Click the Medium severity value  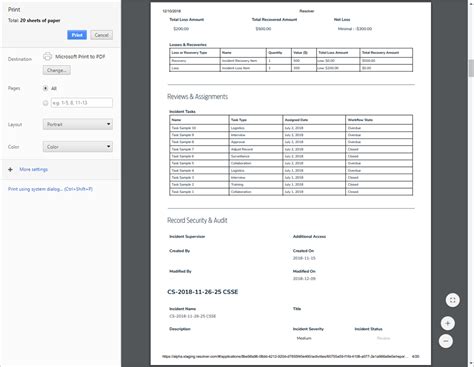tap(304, 338)
